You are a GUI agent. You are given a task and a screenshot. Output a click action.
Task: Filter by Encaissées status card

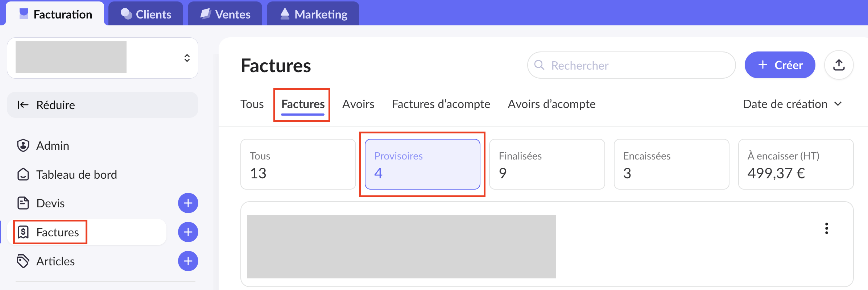671,164
